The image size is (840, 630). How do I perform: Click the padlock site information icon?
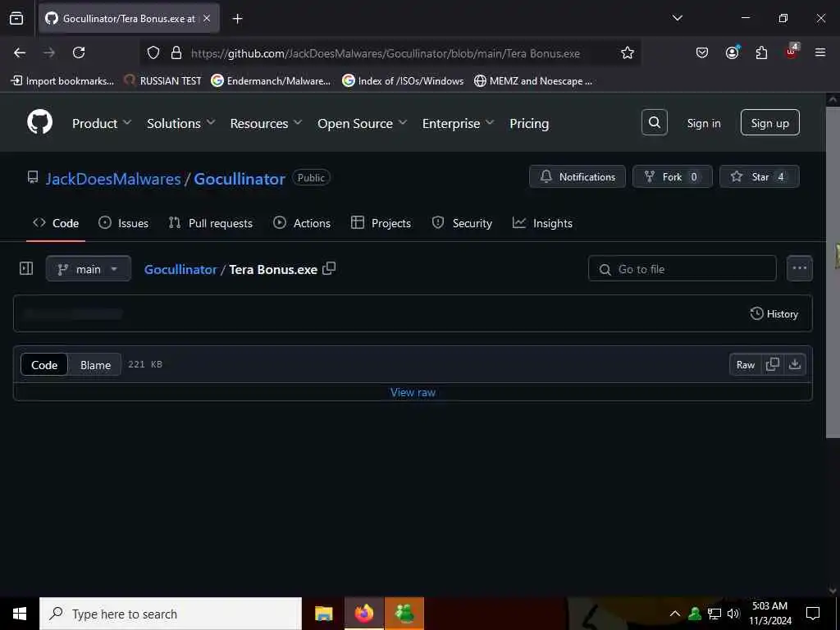[176, 52]
